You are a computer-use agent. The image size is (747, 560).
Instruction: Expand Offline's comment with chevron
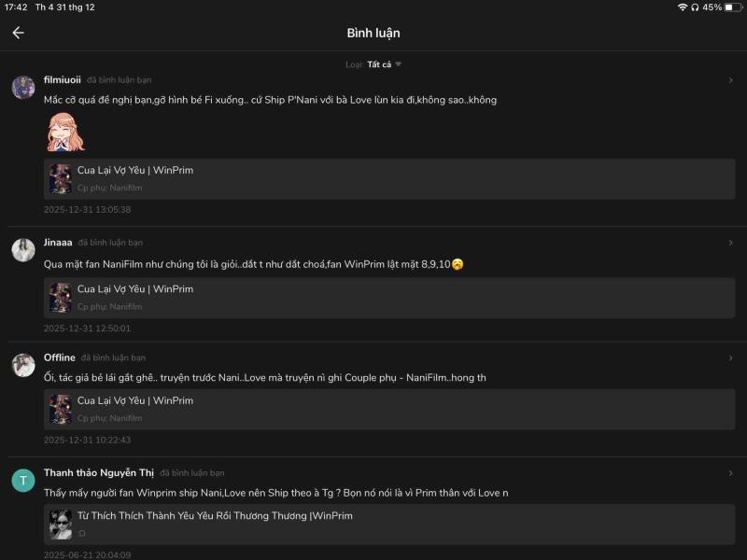coord(731,357)
